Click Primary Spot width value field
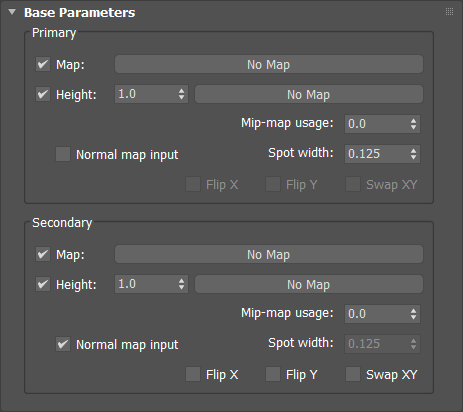The width and height of the screenshot is (463, 412). (376, 154)
